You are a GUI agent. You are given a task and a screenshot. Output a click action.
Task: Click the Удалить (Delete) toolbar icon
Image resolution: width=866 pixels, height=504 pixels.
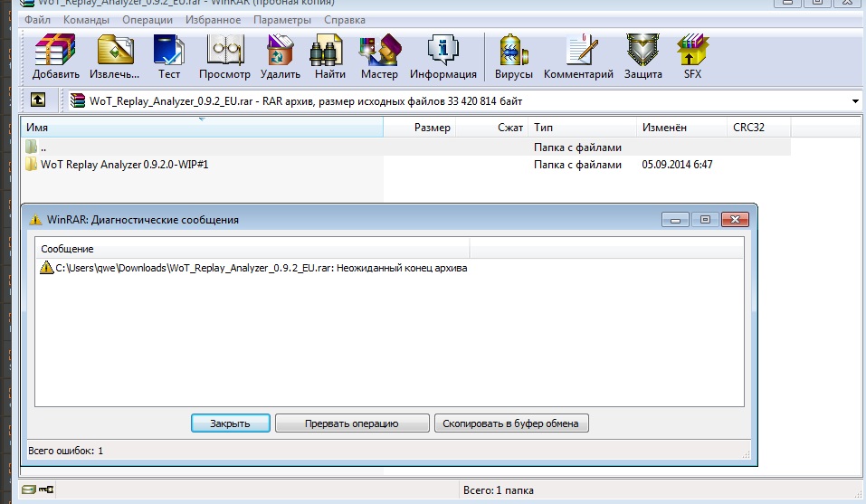tap(281, 56)
